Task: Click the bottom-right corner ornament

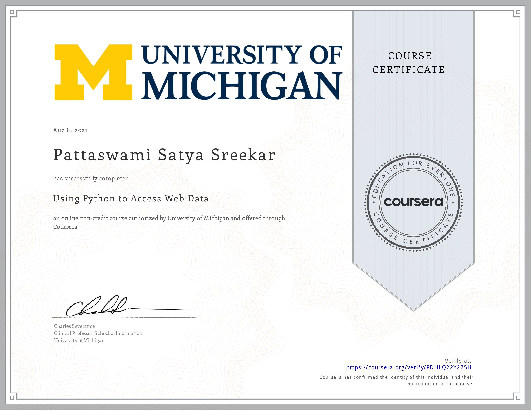Action: [518, 397]
